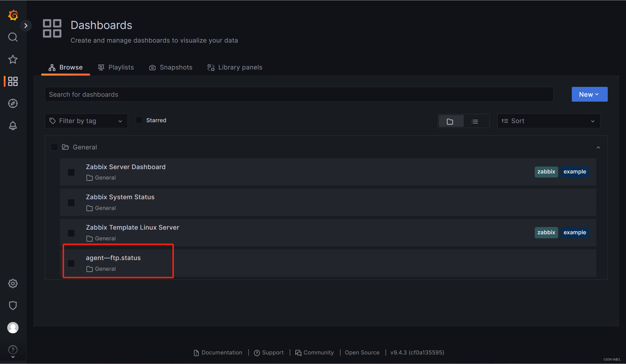
Task: Open the Sort dropdown
Action: 548,121
